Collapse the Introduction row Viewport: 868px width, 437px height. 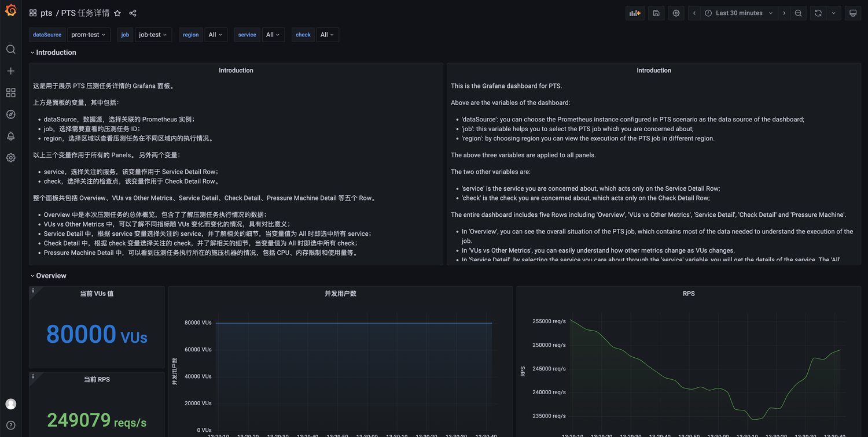pyautogui.click(x=56, y=53)
